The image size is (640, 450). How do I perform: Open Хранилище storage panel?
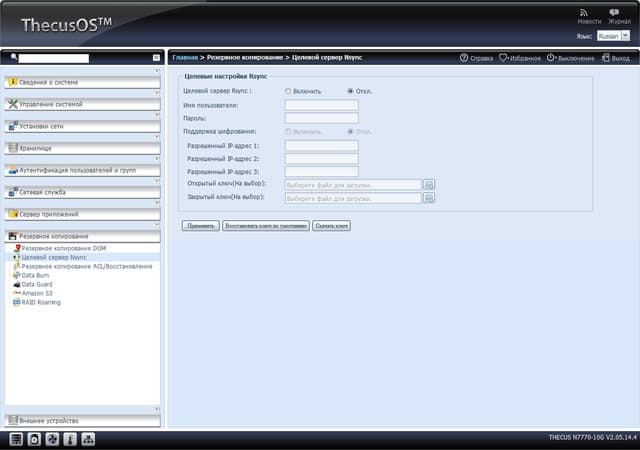tap(82, 148)
